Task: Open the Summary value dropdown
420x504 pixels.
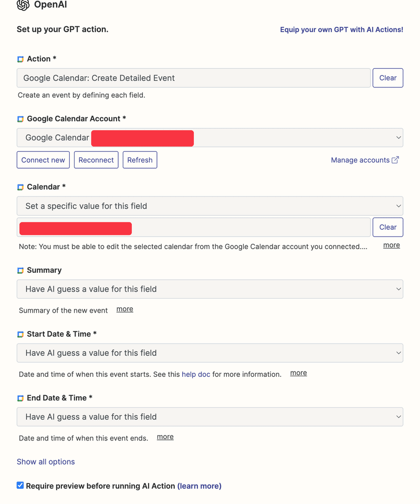Action: (x=210, y=289)
